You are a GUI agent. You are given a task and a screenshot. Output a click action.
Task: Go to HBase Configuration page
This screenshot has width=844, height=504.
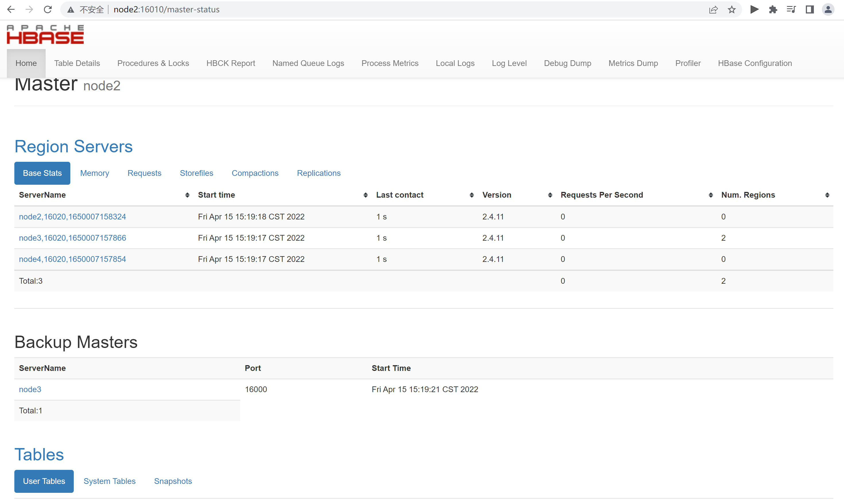755,63
